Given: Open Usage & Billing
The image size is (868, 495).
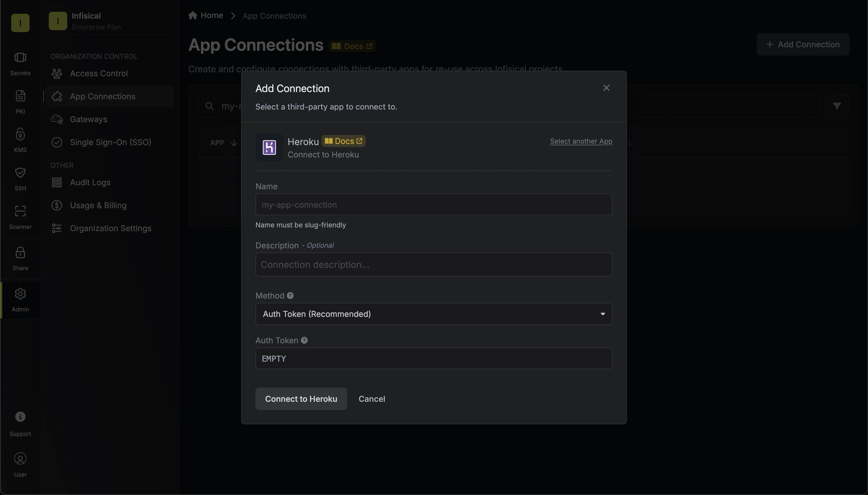Looking at the screenshot, I should [x=110, y=205].
